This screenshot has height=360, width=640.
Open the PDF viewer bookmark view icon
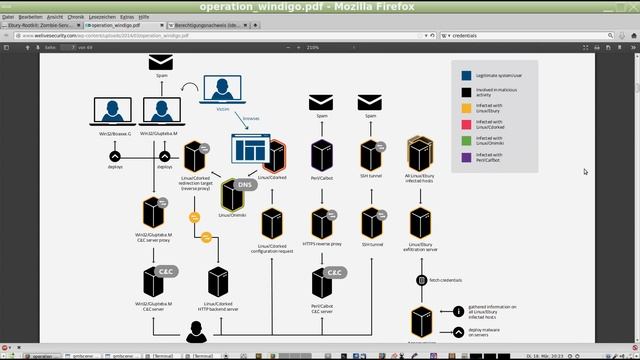[x=620, y=47]
